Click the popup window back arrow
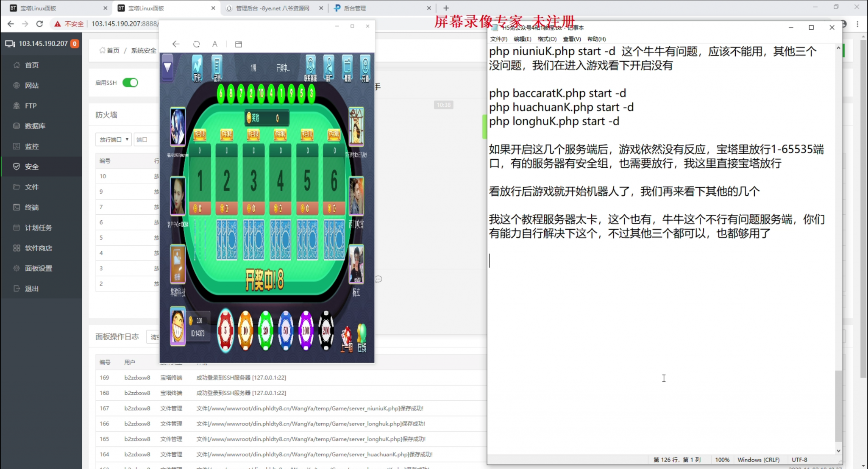Image resolution: width=868 pixels, height=469 pixels. 176,44
